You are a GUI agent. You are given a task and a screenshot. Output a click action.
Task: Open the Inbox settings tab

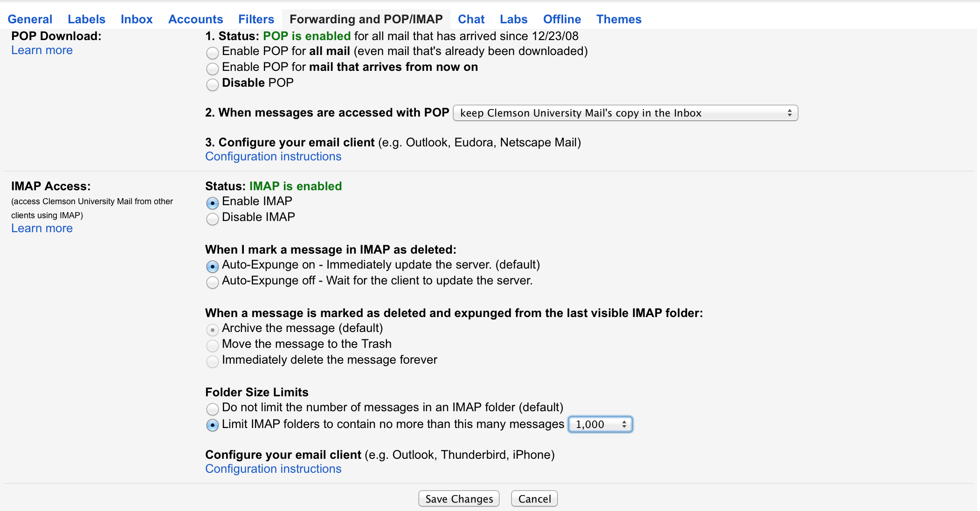(137, 19)
